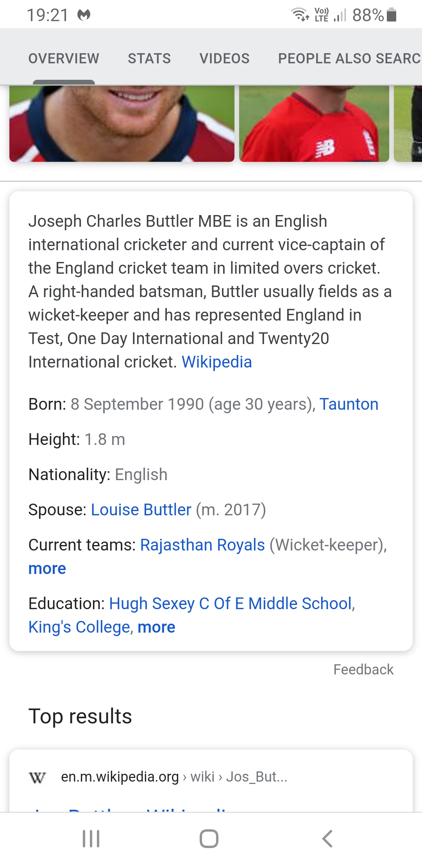This screenshot has width=422, height=868.
Task: Switch to the Stats tab
Action: click(x=149, y=58)
